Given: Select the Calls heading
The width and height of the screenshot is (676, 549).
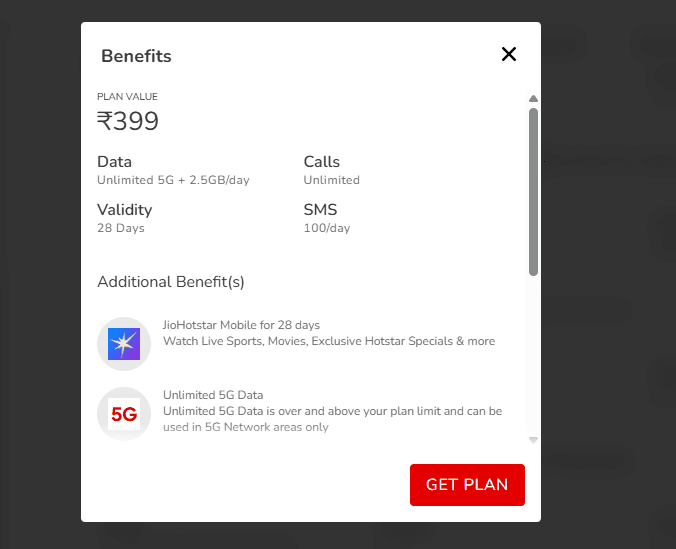Looking at the screenshot, I should (321, 162).
